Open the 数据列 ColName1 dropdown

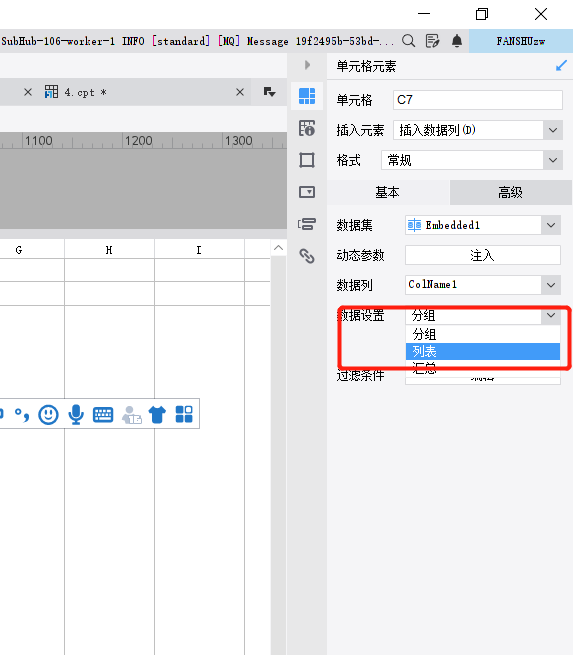(x=482, y=285)
